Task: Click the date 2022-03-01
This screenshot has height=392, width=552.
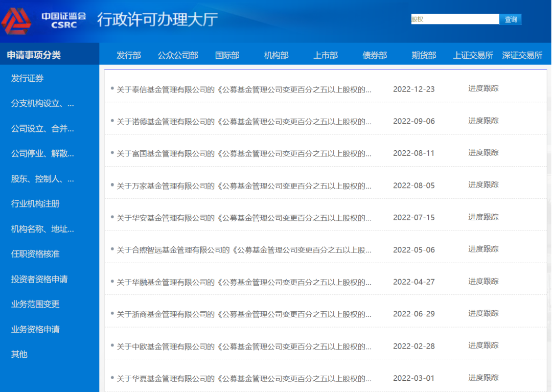Action: (414, 378)
